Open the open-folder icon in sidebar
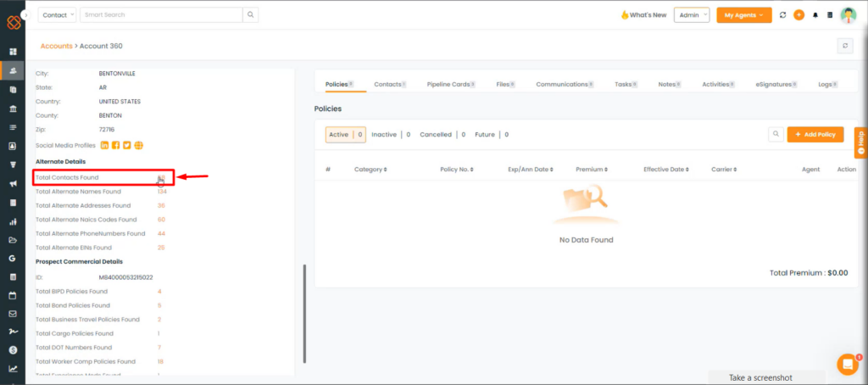 (x=13, y=241)
